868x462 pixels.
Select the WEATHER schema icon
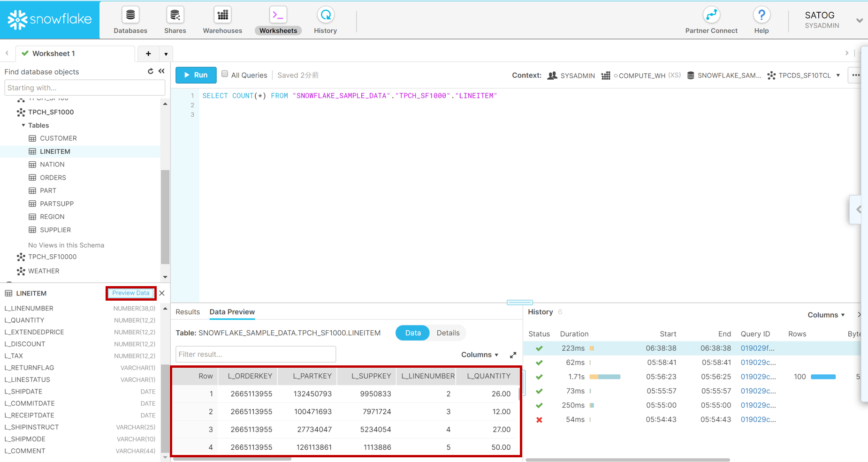pos(21,271)
